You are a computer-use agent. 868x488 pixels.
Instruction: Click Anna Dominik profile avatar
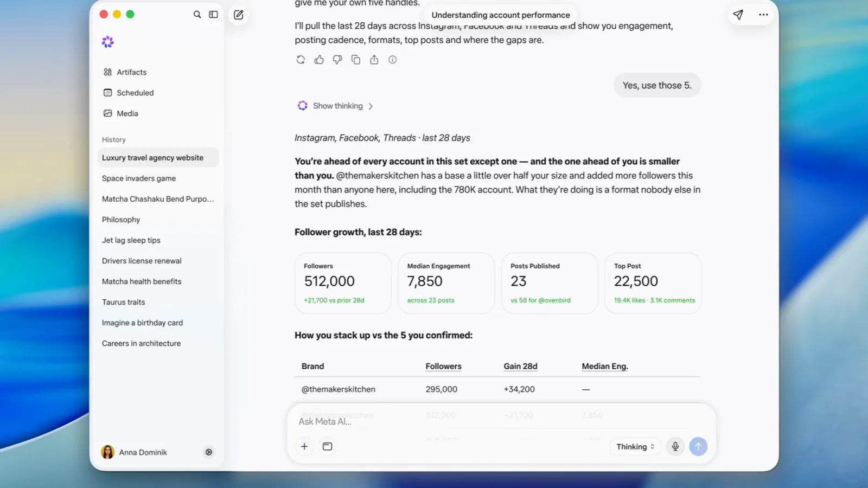108,452
